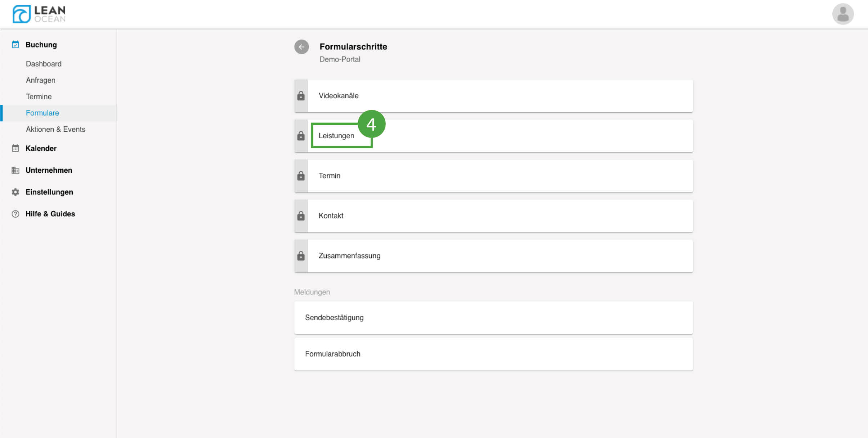This screenshot has width=868, height=438.
Task: Click the Einstellungen gear icon
Action: coord(15,192)
